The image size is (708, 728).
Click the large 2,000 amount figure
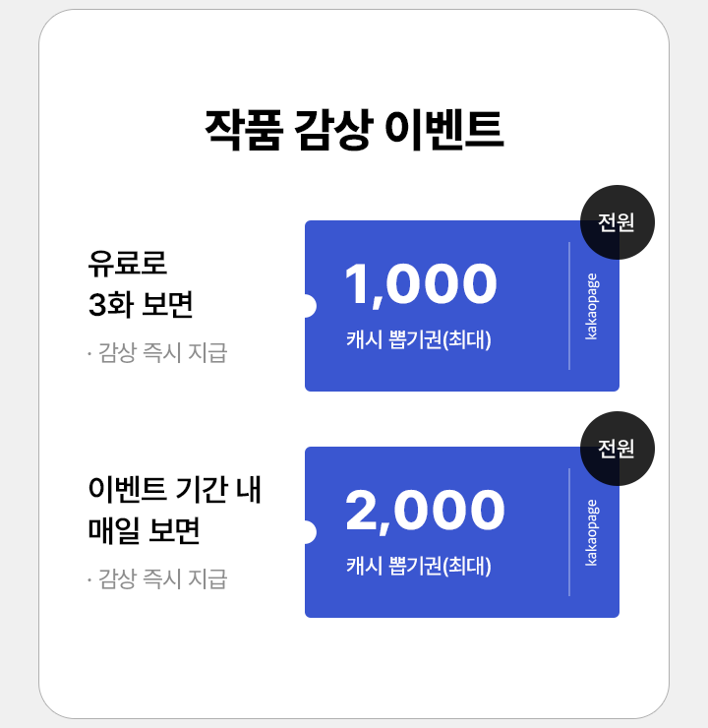click(425, 511)
